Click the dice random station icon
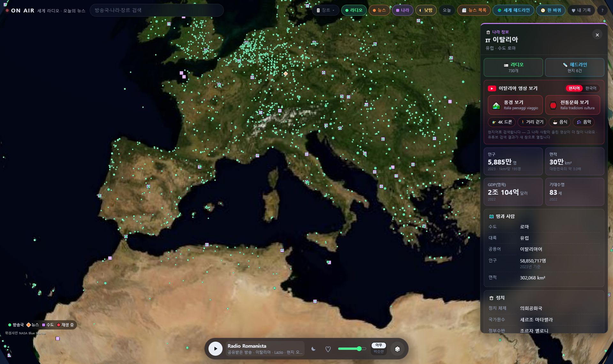This screenshot has width=613, height=364. click(x=397, y=349)
